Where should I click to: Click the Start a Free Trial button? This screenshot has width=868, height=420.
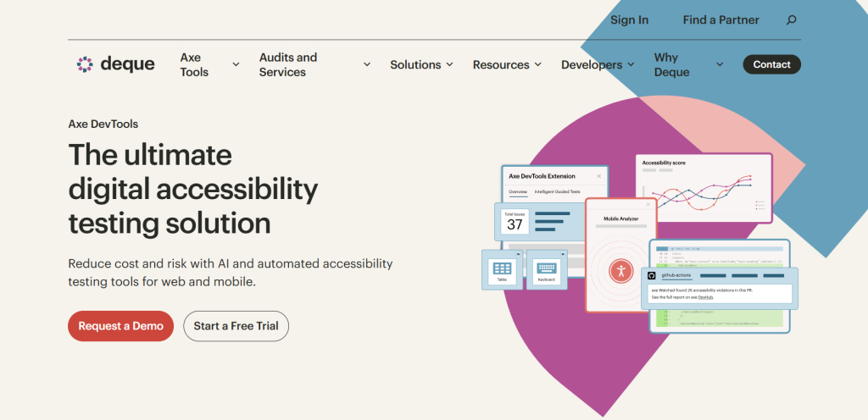[x=236, y=326]
